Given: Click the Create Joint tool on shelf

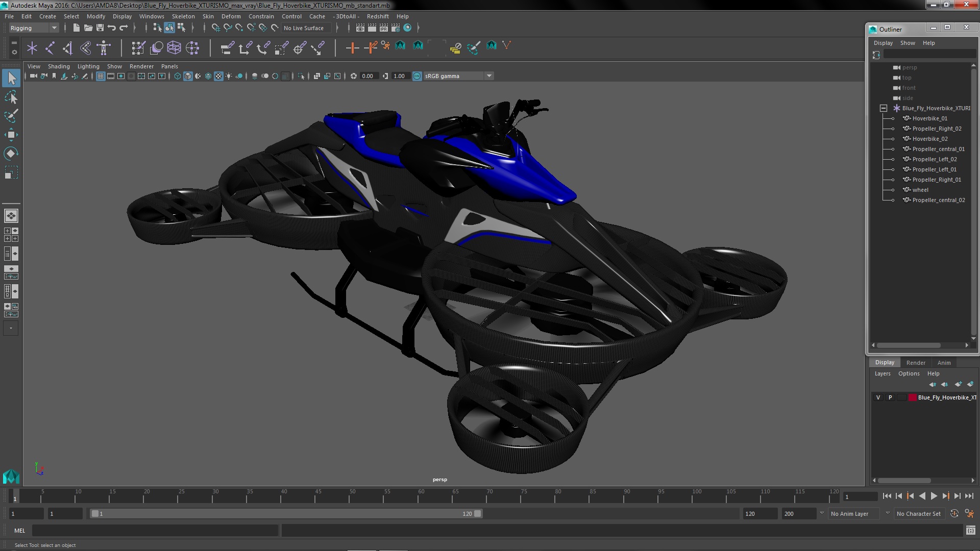Looking at the screenshot, I should pos(50,48).
